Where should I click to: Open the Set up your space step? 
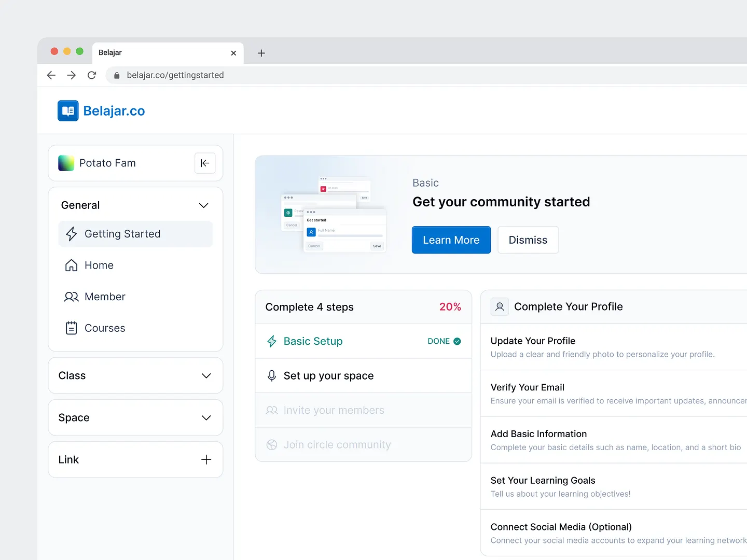coord(363,375)
